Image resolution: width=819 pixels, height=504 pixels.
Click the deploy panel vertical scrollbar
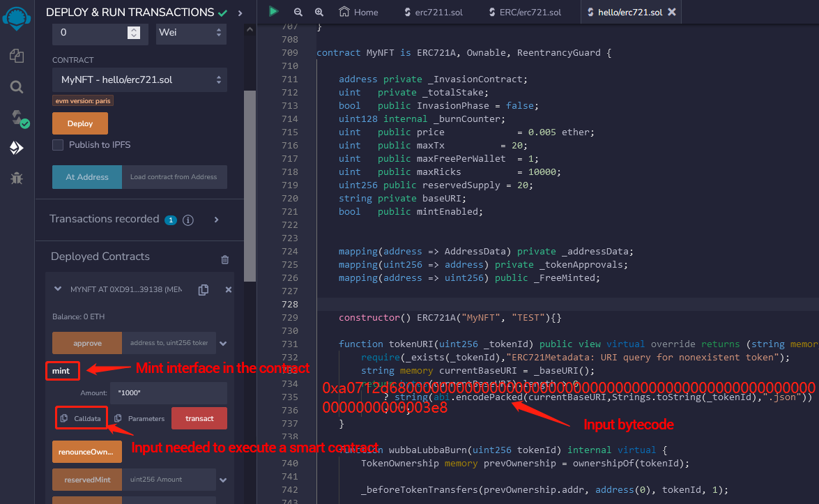click(250, 186)
